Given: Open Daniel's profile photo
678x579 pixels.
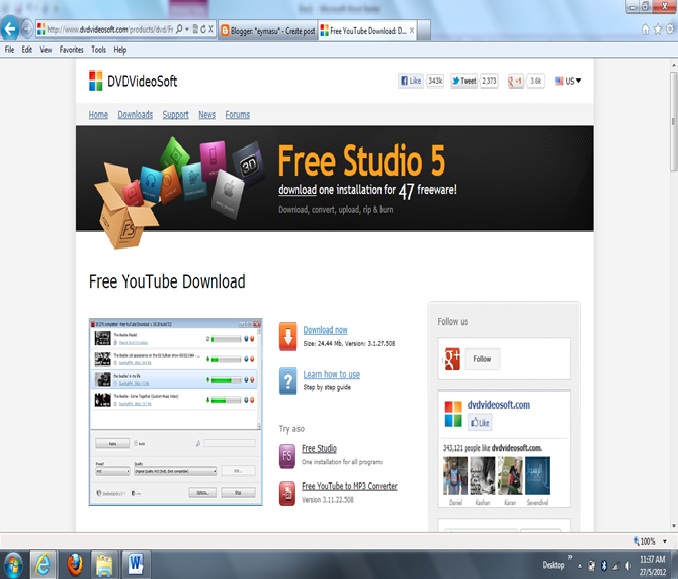Looking at the screenshot, I should (455, 476).
